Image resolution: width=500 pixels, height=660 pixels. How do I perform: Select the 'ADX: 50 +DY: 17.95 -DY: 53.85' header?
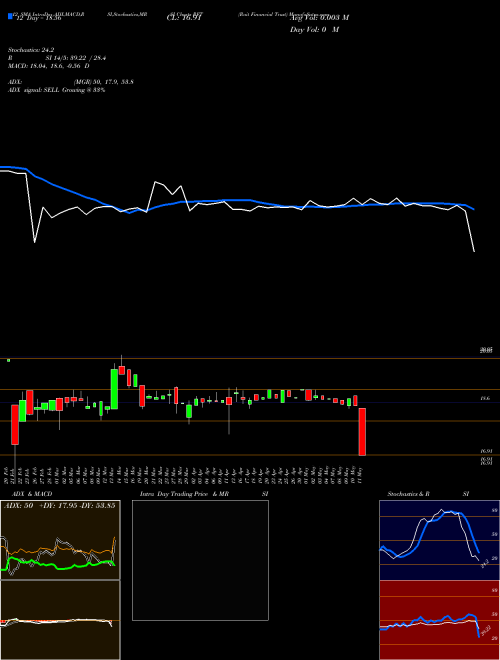coord(60,506)
